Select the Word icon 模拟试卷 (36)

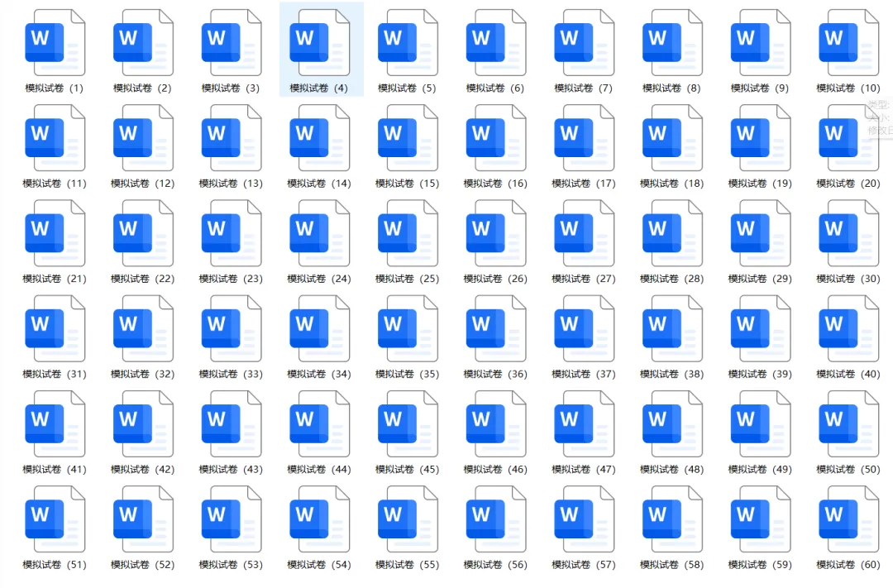click(x=497, y=329)
